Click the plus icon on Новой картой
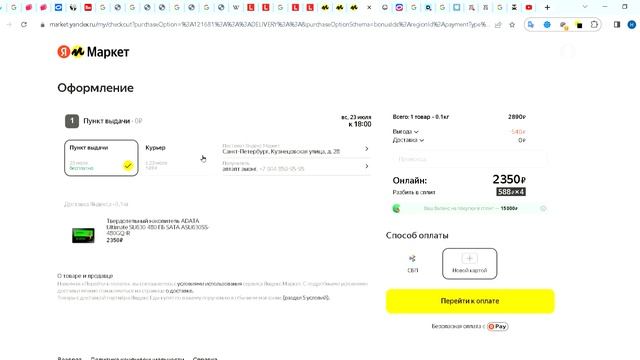This screenshot has height=360, width=640. [469, 258]
